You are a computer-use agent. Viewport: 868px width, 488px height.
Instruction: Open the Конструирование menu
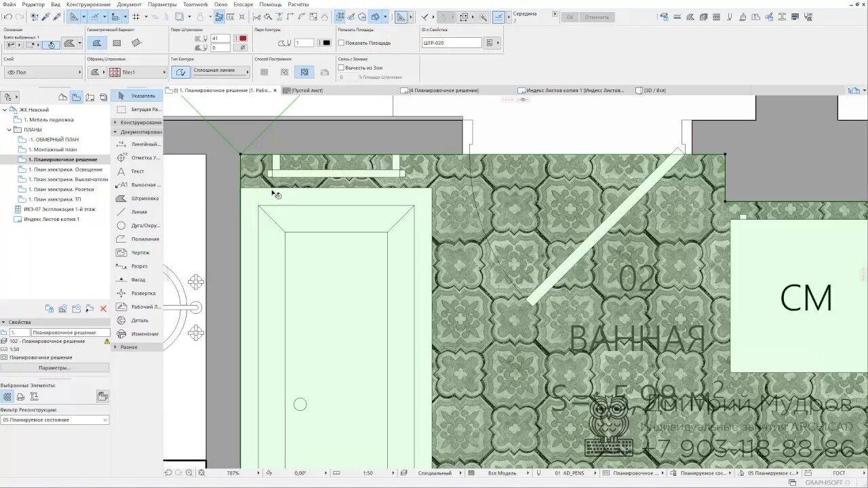[x=88, y=4]
